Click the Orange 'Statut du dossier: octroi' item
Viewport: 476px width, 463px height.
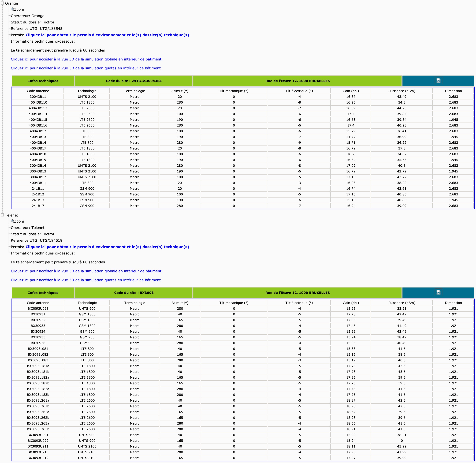(x=32, y=22)
